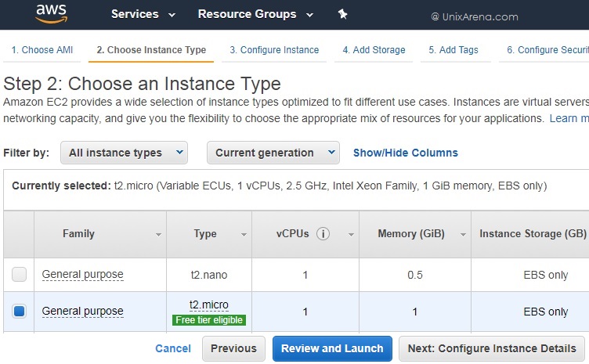Click the Free tier eligible badge
The image size is (589, 364).
pyautogui.click(x=209, y=320)
